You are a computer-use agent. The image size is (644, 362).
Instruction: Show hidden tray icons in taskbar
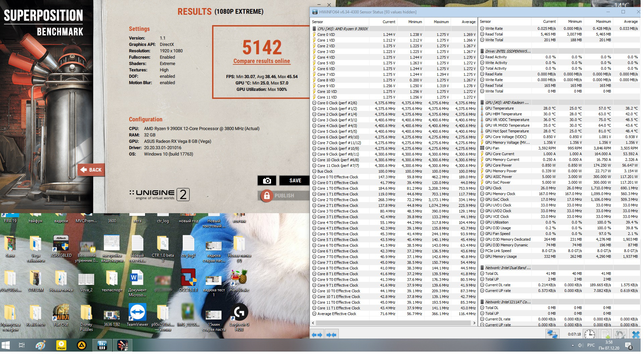(573, 345)
